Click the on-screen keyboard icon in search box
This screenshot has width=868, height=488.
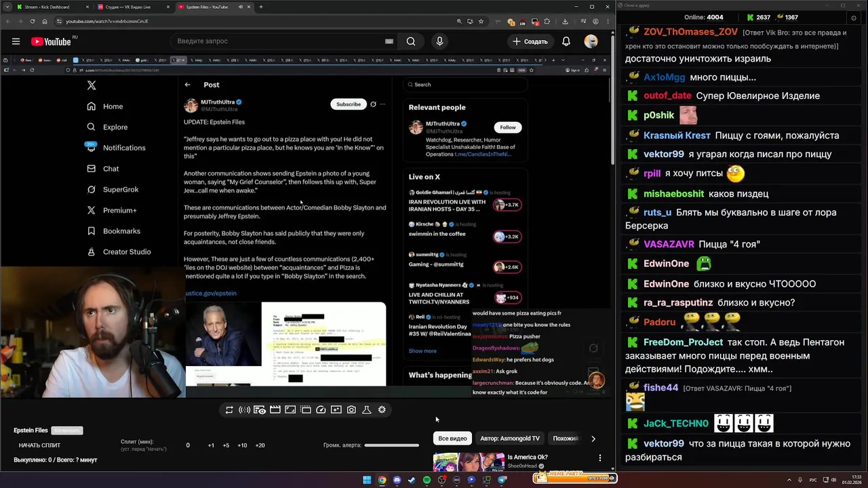click(x=389, y=41)
